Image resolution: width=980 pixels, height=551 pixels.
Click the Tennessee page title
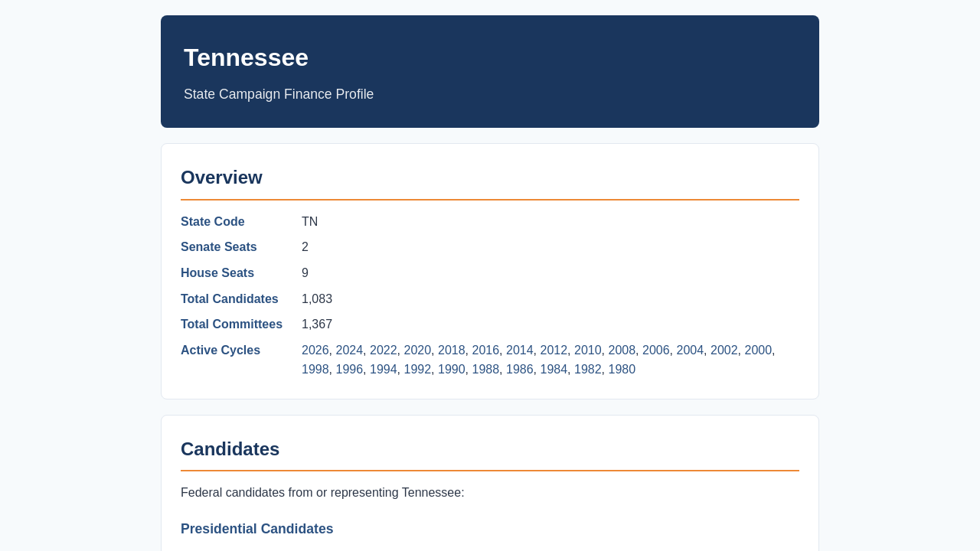point(246,57)
